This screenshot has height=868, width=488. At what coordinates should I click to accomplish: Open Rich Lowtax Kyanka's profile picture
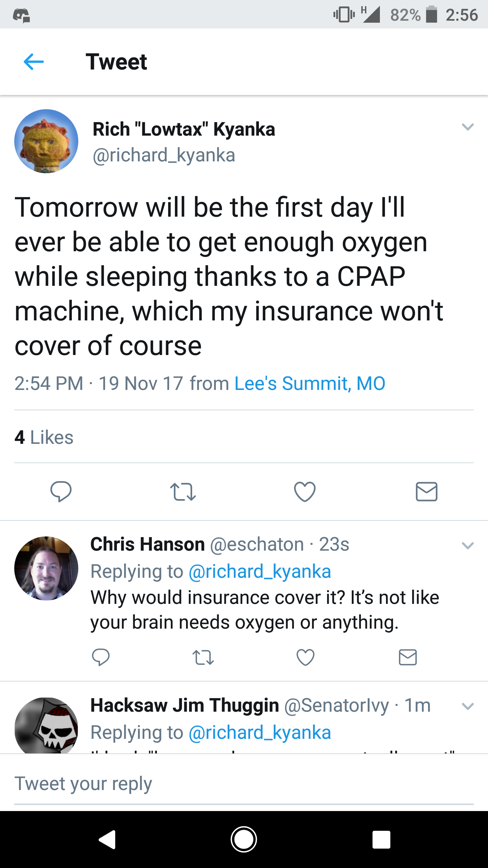[46, 141]
